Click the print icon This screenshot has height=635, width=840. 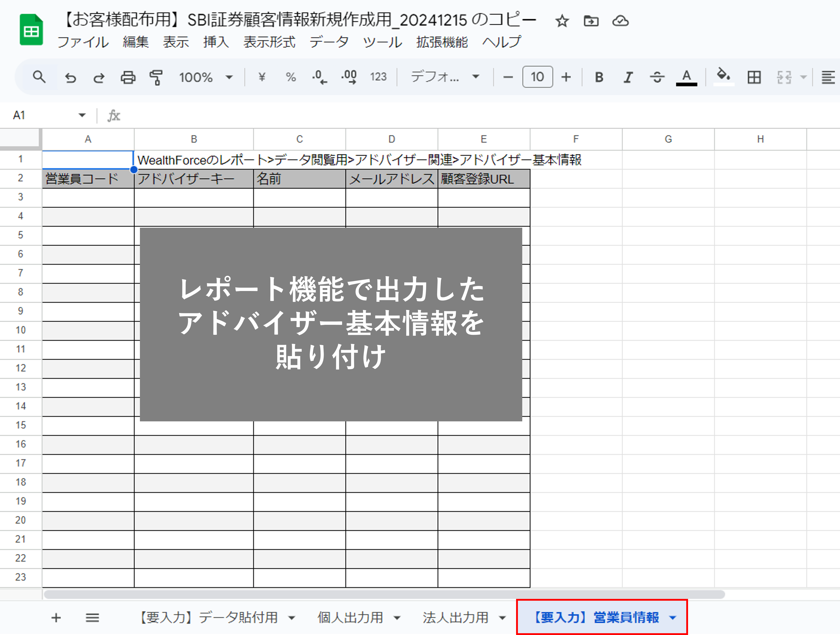click(x=128, y=77)
